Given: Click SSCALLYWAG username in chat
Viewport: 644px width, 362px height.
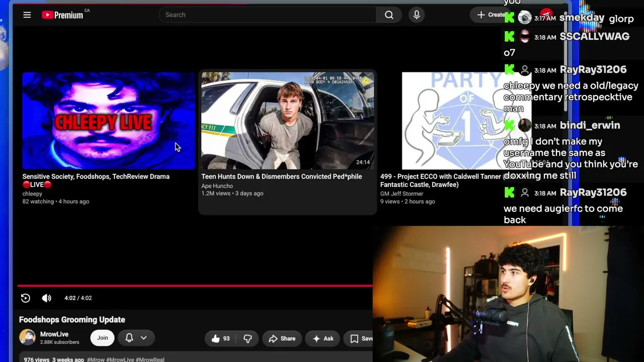Looking at the screenshot, I should click(x=594, y=37).
